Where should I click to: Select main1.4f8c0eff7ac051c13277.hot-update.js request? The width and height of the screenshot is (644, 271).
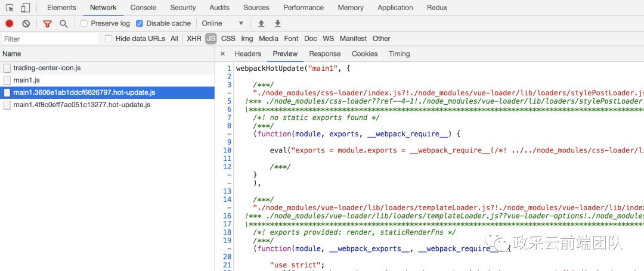107,105
